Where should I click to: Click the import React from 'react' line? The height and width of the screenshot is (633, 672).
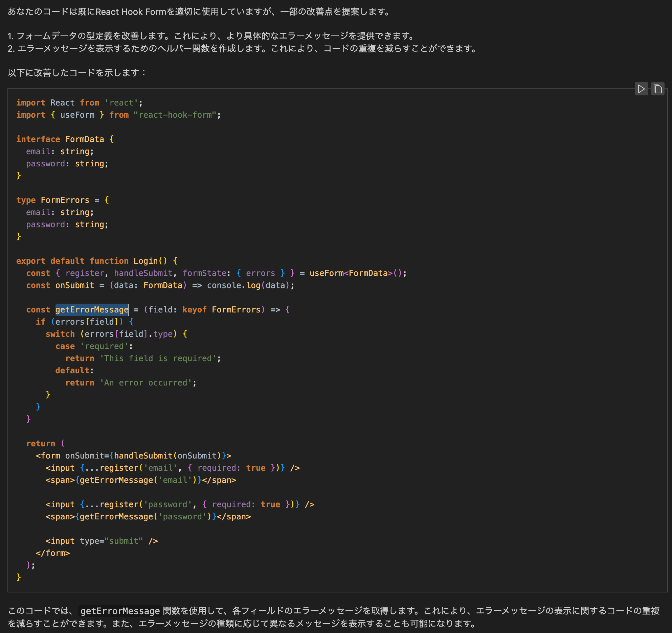coord(79,102)
